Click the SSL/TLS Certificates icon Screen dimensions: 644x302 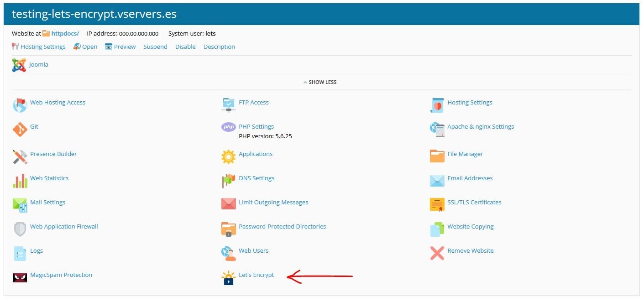(x=437, y=204)
